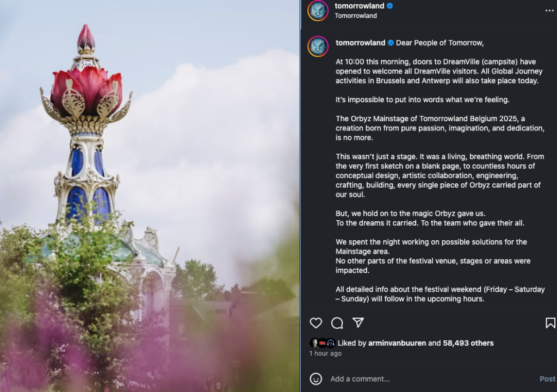Viewport: 557px width, 392px height.
Task: Click verified badge in caption username
Action: (x=391, y=42)
